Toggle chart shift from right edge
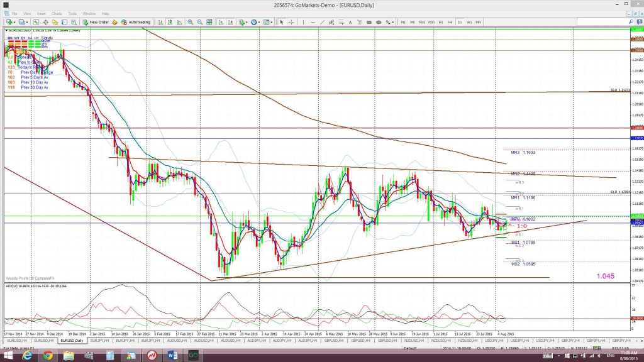The width and height of the screenshot is (644, 362). pos(230,22)
